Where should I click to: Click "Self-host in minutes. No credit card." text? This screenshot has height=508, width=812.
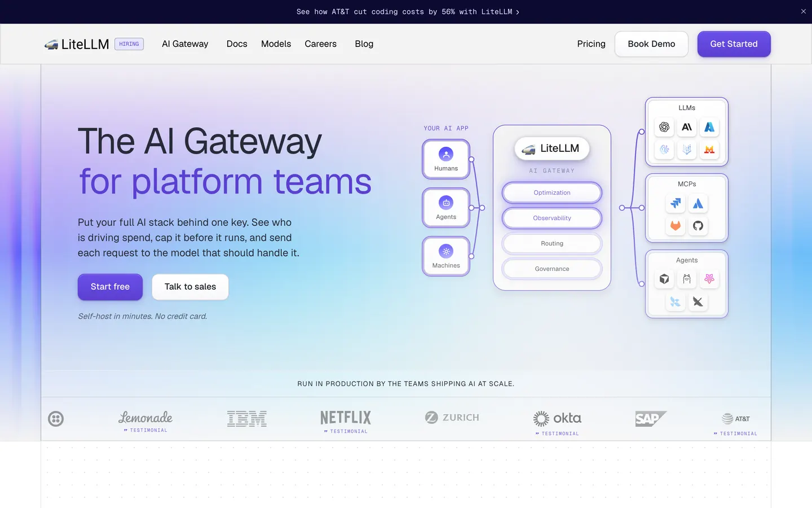pos(143,316)
